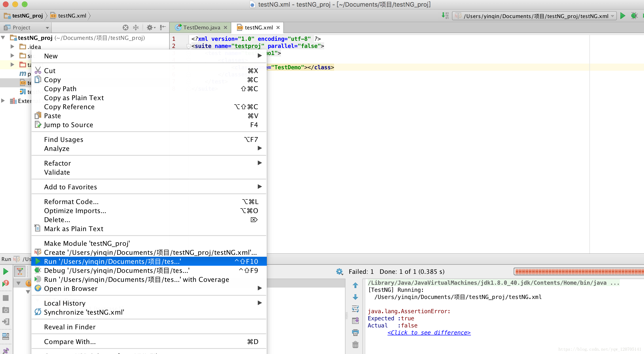The width and height of the screenshot is (644, 354).
Task: Choose Paste from context menu
Action: [149, 116]
